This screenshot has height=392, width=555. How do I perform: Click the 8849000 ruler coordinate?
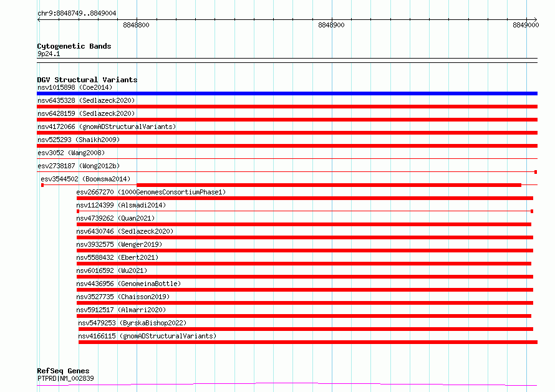(x=526, y=25)
